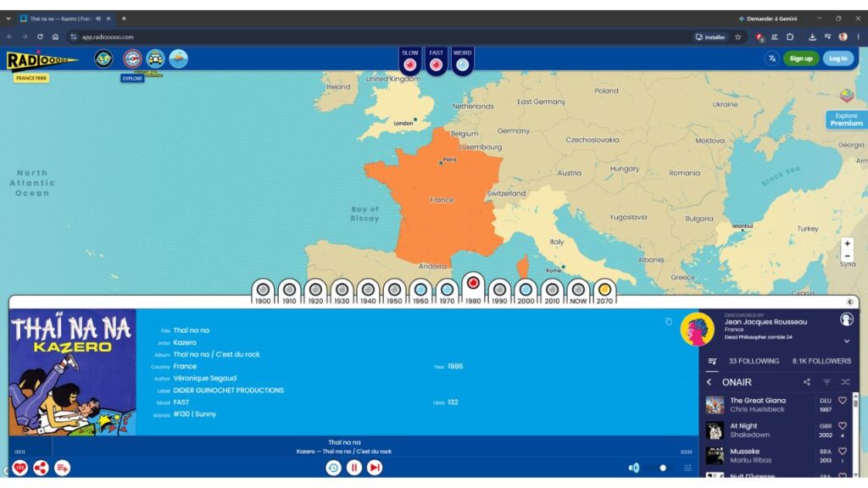The height and width of the screenshot is (488, 868).
Task: Go back from the ONAIR playlist
Action: click(709, 382)
